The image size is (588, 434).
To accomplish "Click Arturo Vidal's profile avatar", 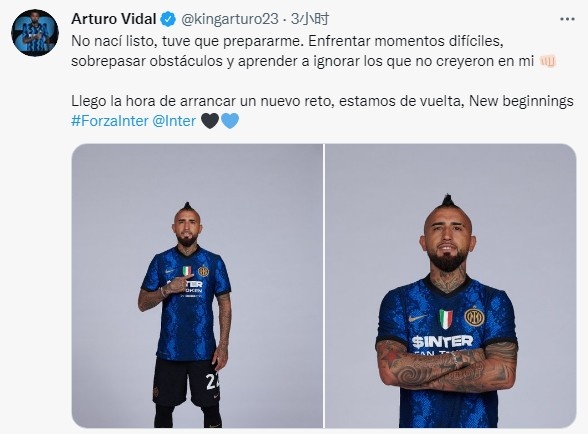I will 35,33.
